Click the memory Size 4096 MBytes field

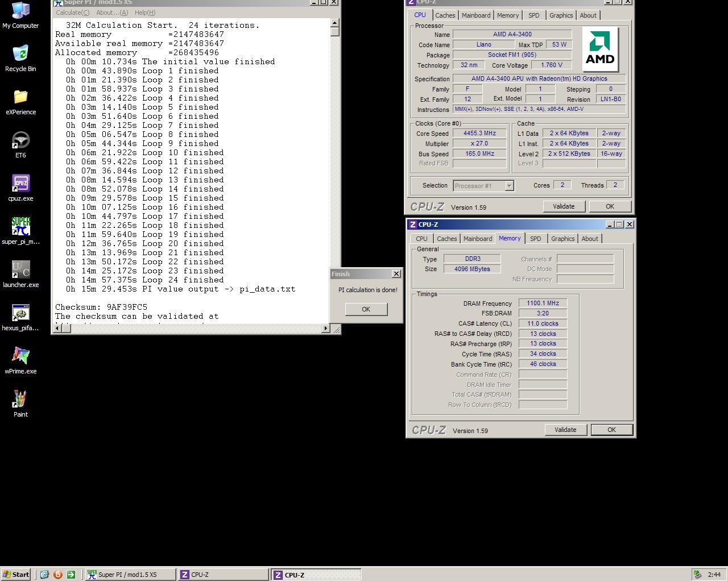click(x=472, y=269)
